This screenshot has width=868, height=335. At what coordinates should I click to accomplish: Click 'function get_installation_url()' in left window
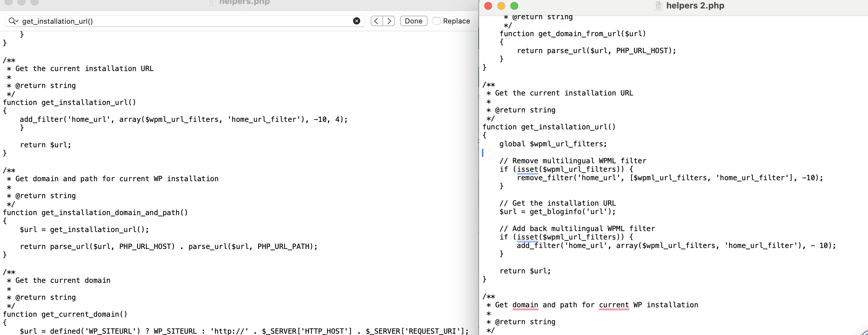[x=70, y=103]
